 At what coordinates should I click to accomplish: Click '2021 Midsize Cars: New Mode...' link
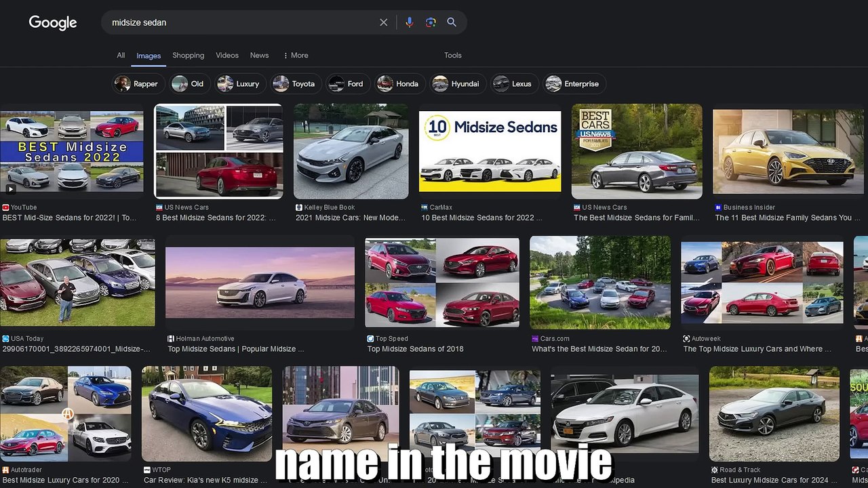pyautogui.click(x=351, y=218)
